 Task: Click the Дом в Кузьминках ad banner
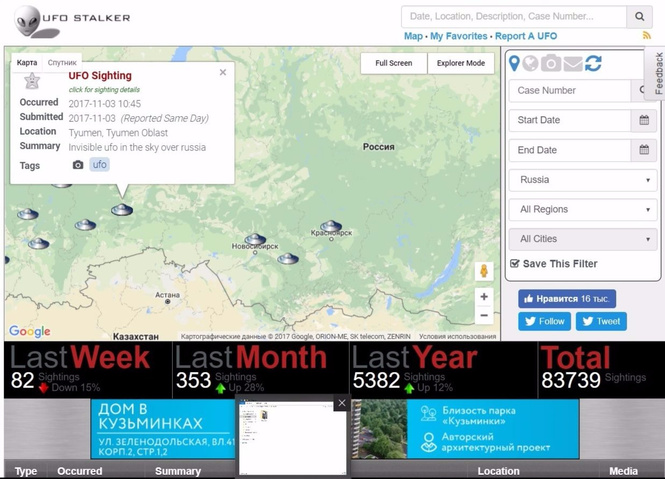point(163,429)
